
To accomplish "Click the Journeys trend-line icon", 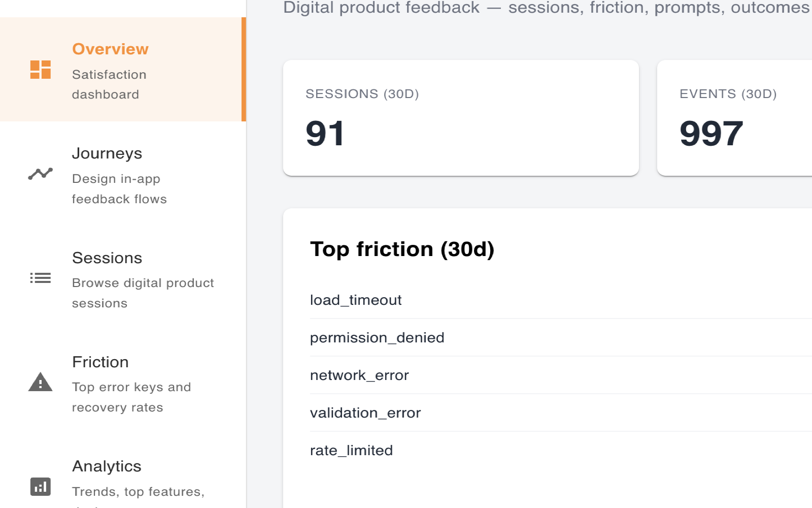I will click(41, 174).
